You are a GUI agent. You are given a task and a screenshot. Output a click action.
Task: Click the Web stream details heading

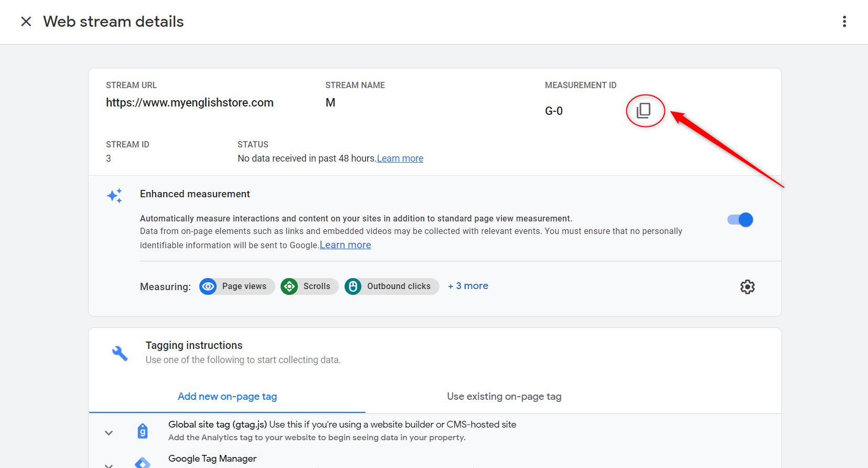click(113, 22)
